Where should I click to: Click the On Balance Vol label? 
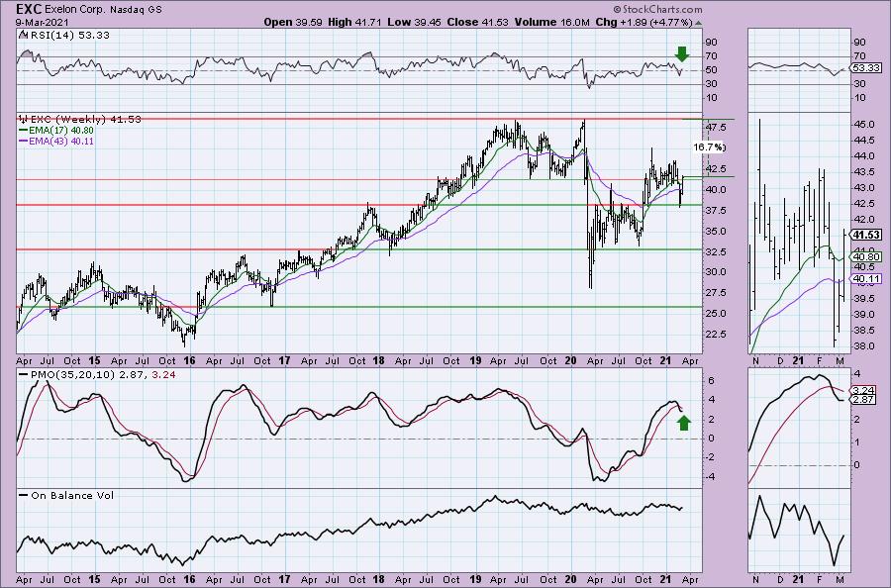coord(72,495)
